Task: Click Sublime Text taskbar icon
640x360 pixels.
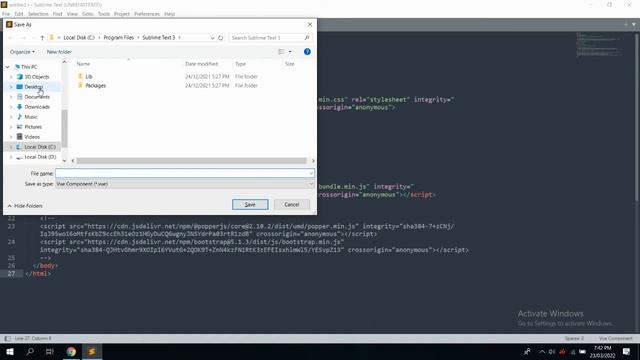Action: coord(92,351)
